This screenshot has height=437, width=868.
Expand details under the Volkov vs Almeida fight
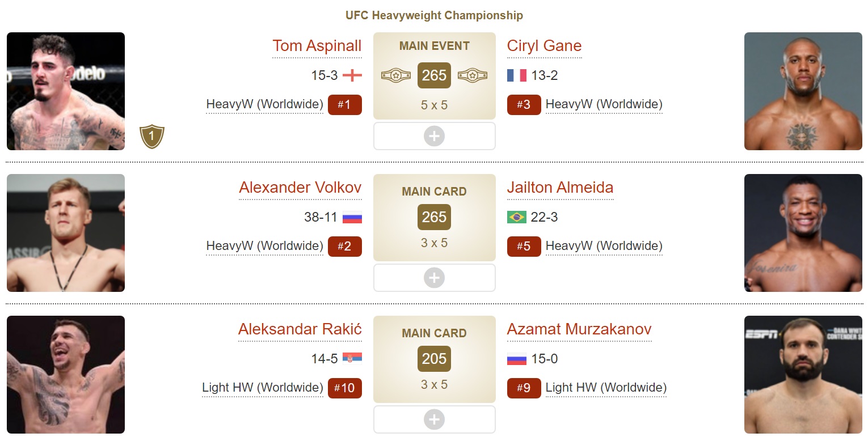(434, 278)
